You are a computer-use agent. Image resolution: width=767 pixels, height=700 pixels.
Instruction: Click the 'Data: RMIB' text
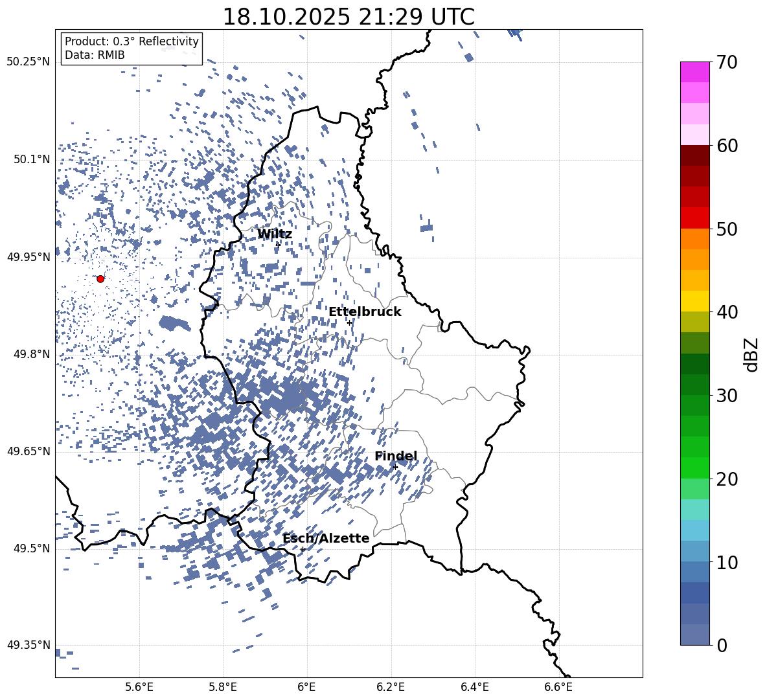tap(95, 55)
